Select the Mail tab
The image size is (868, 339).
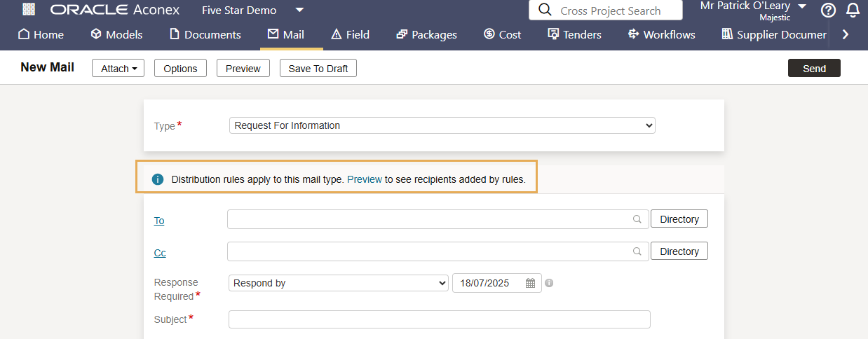[x=286, y=34]
